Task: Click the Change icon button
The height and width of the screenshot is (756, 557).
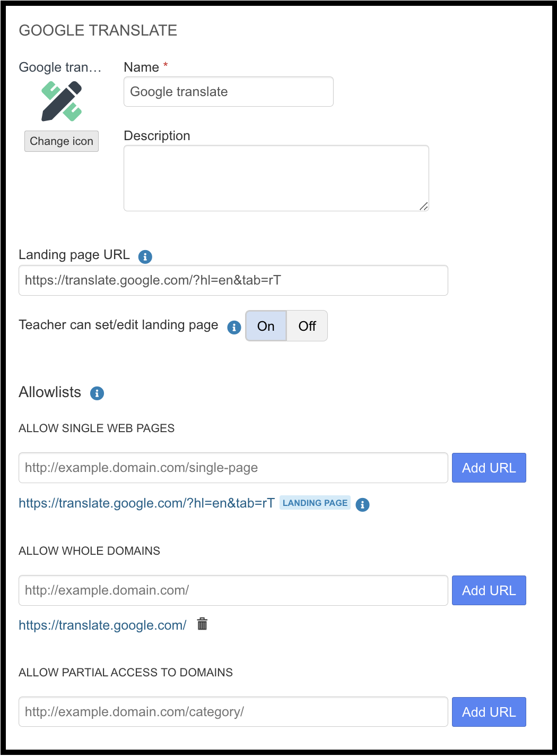Action: click(x=61, y=141)
